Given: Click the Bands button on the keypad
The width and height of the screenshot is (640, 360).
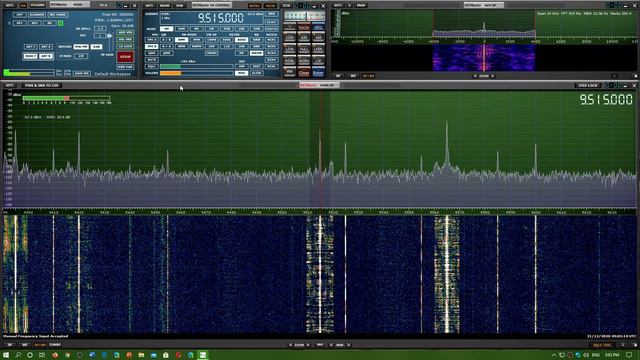Looking at the screenshot, I should [304, 27].
